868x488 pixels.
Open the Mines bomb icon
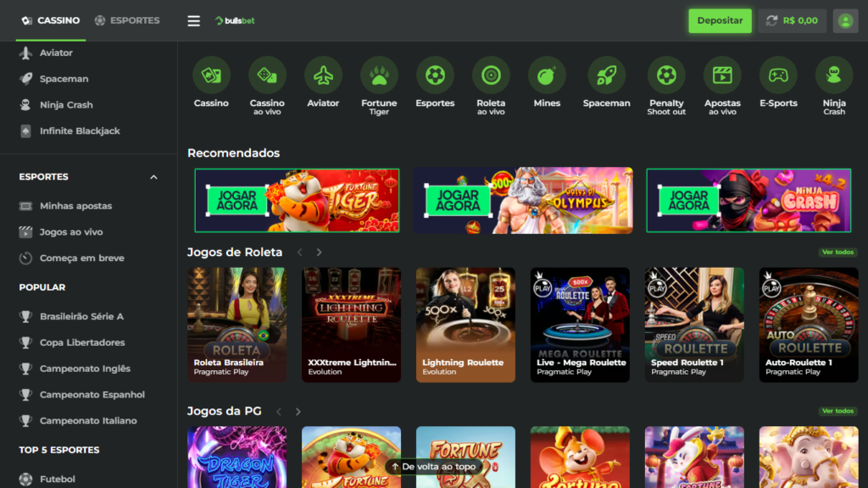tap(547, 75)
